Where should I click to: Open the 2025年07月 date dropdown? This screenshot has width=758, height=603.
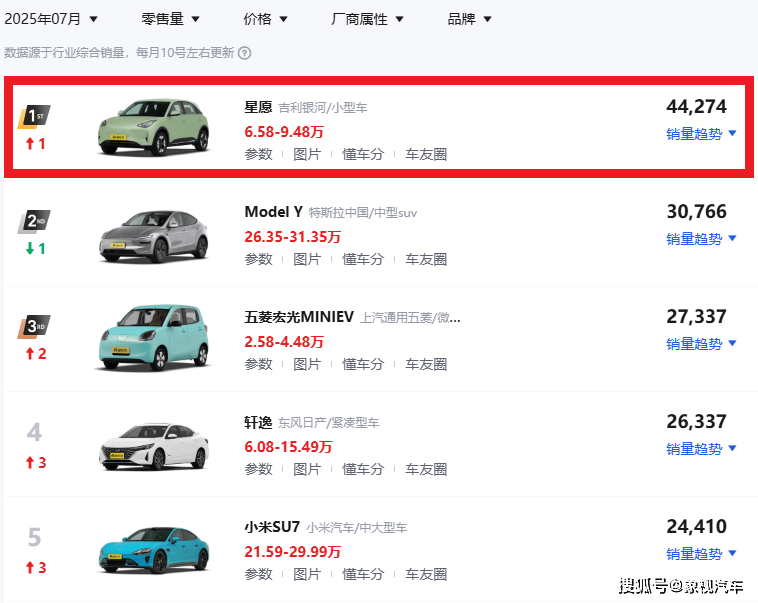(52, 19)
